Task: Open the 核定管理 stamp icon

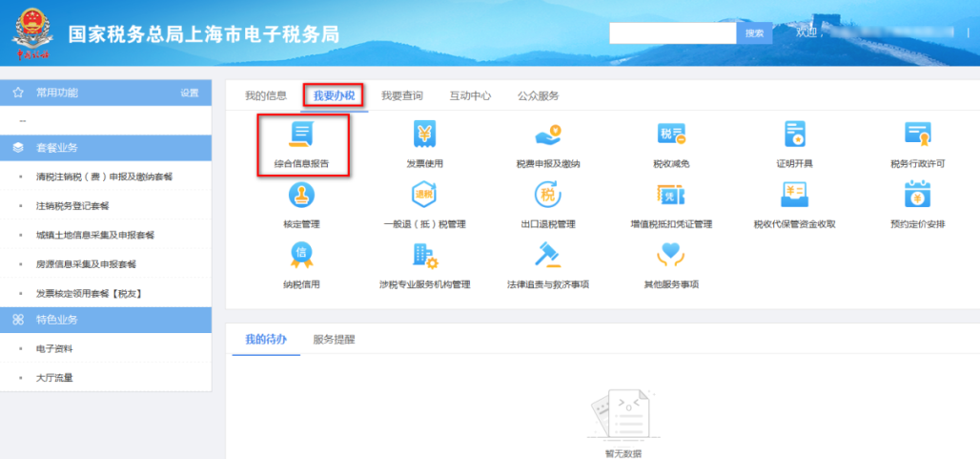Action: tap(301, 195)
